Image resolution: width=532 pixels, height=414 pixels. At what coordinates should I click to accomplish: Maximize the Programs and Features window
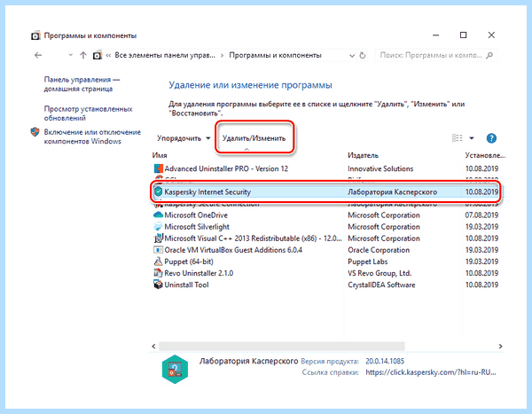pos(463,35)
